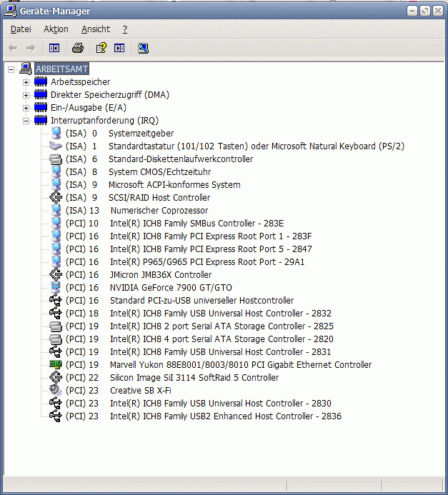This screenshot has height=495, width=448.
Task: Click USB icon for controller 2831
Action: (x=56, y=351)
